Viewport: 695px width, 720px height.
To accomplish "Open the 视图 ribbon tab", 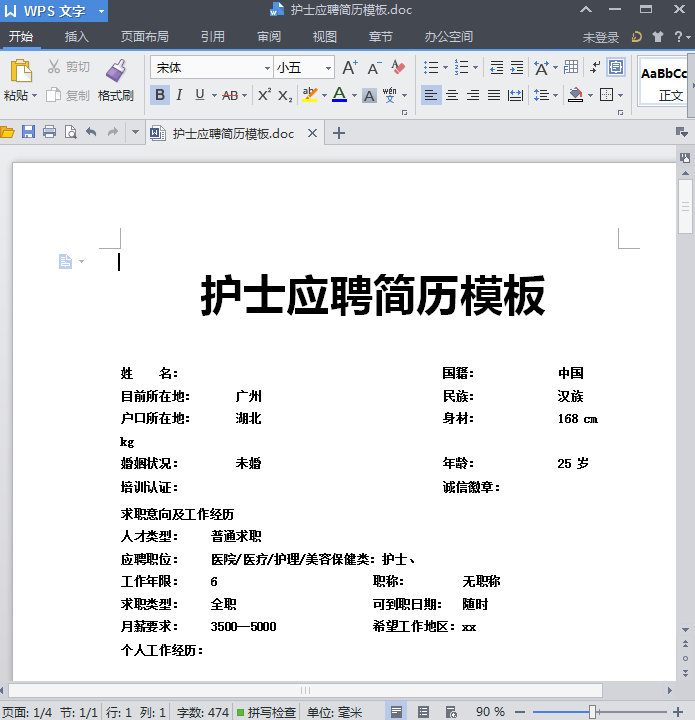I will click(x=325, y=36).
